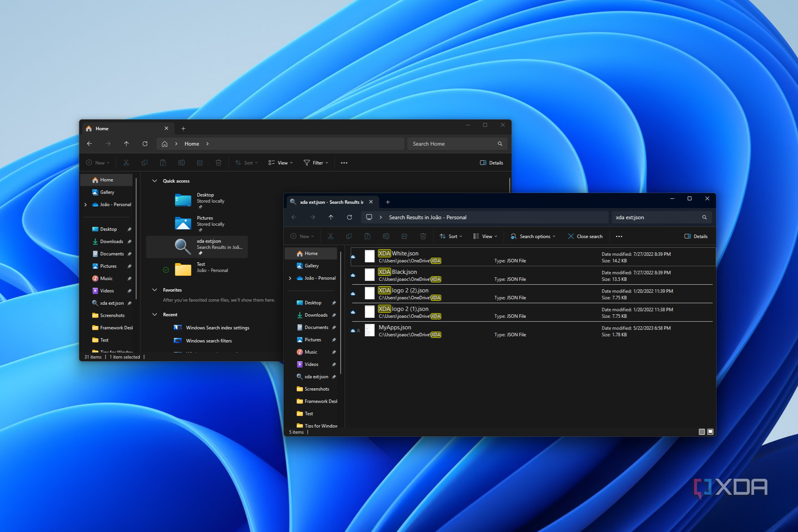Open Search options
The image size is (798, 532).
[x=532, y=236]
